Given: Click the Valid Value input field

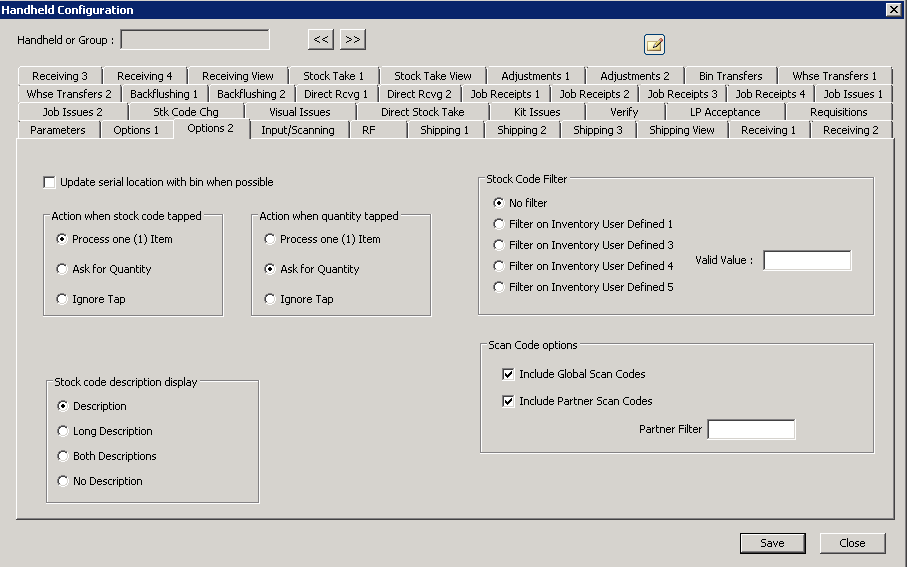Looking at the screenshot, I should pyautogui.click(x=806, y=261).
